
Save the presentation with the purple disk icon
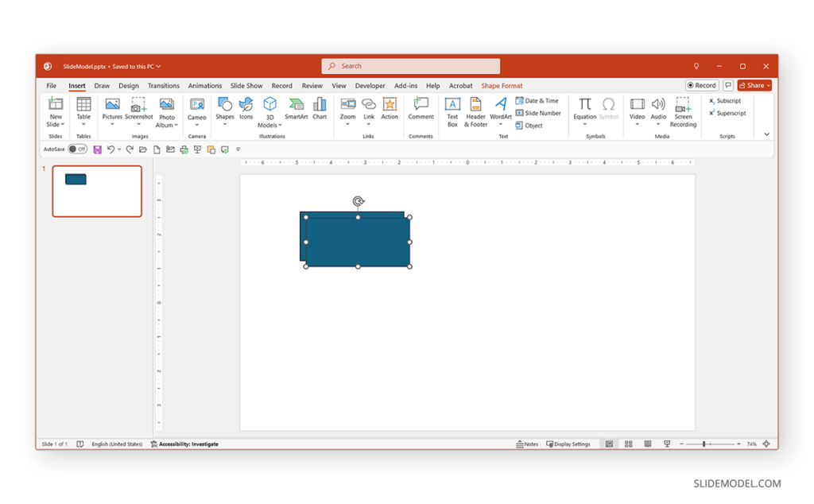coord(97,149)
